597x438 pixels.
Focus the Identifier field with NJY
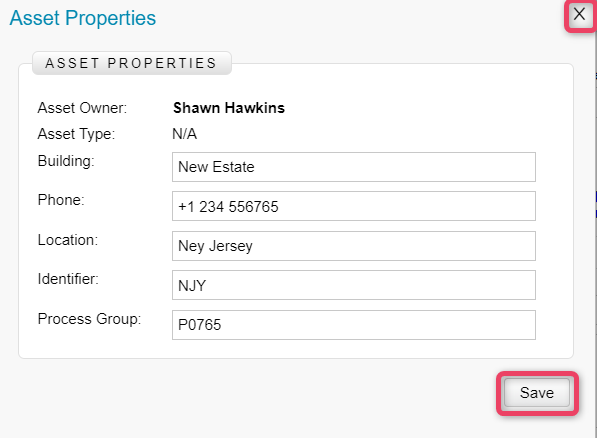pyautogui.click(x=354, y=285)
